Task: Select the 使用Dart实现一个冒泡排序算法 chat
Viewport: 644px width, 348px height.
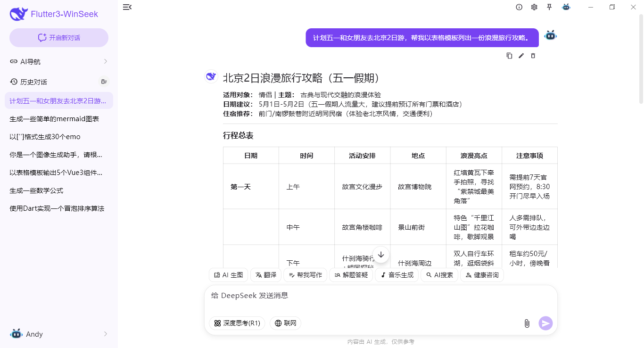Action: (57, 208)
